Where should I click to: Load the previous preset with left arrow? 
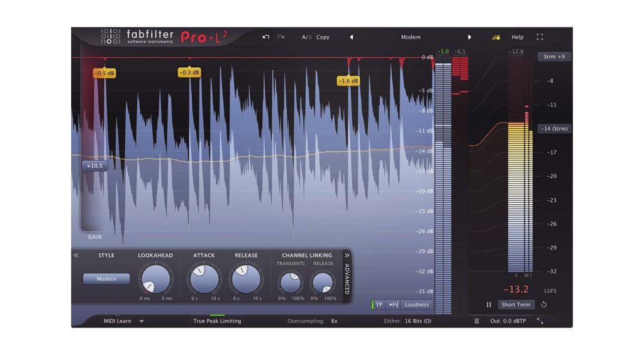pos(352,37)
